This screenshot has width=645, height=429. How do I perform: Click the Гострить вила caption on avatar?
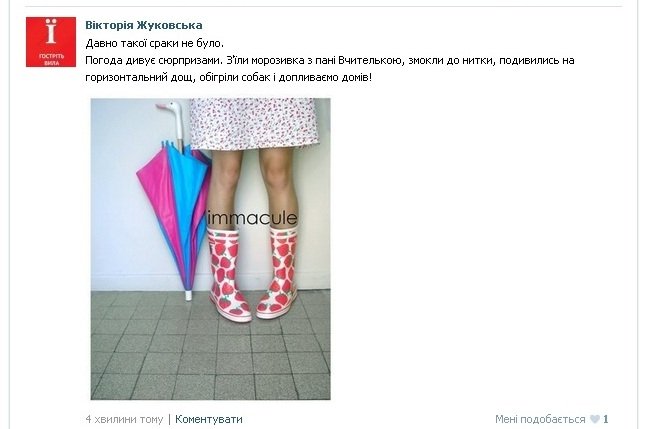coord(51,59)
